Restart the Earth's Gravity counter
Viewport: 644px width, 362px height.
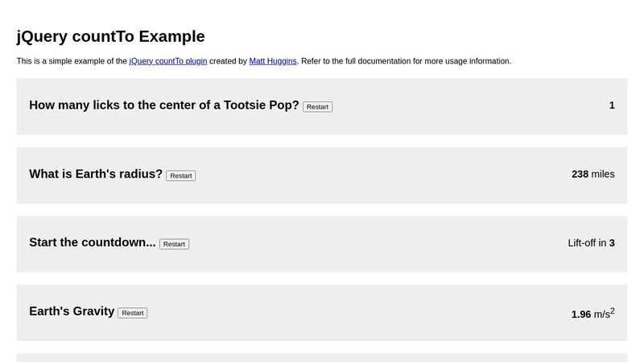(x=132, y=313)
